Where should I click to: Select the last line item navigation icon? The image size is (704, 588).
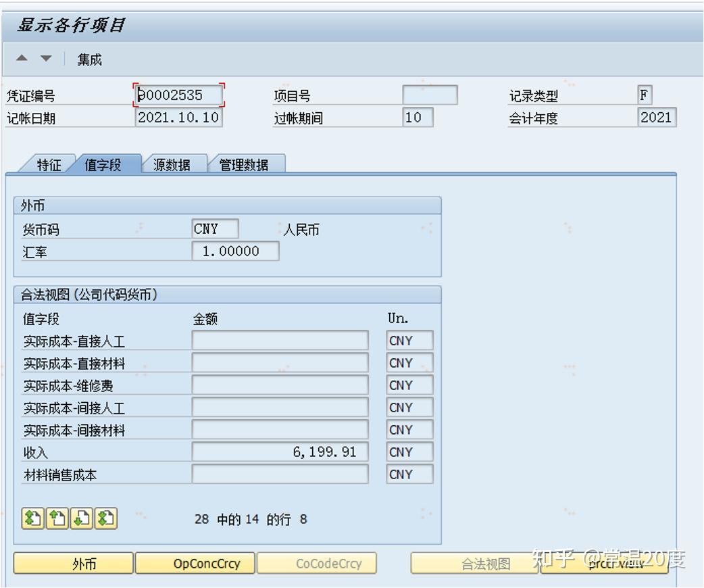pos(106,519)
